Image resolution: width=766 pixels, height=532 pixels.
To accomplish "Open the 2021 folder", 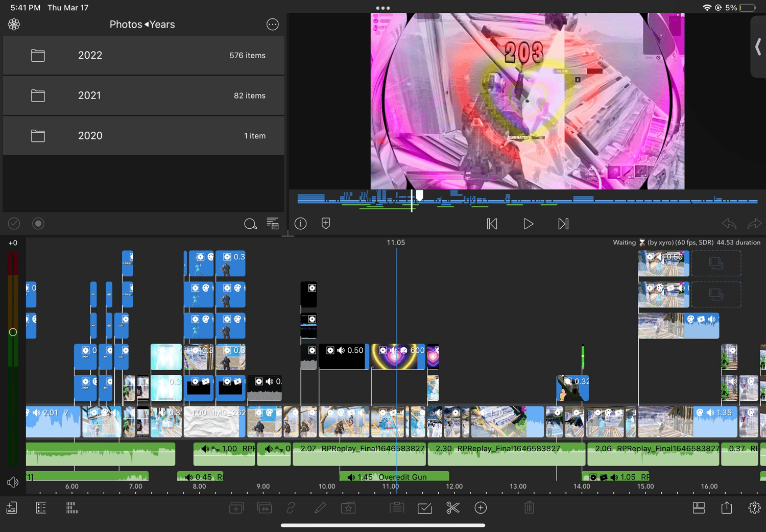I will 143,95.
